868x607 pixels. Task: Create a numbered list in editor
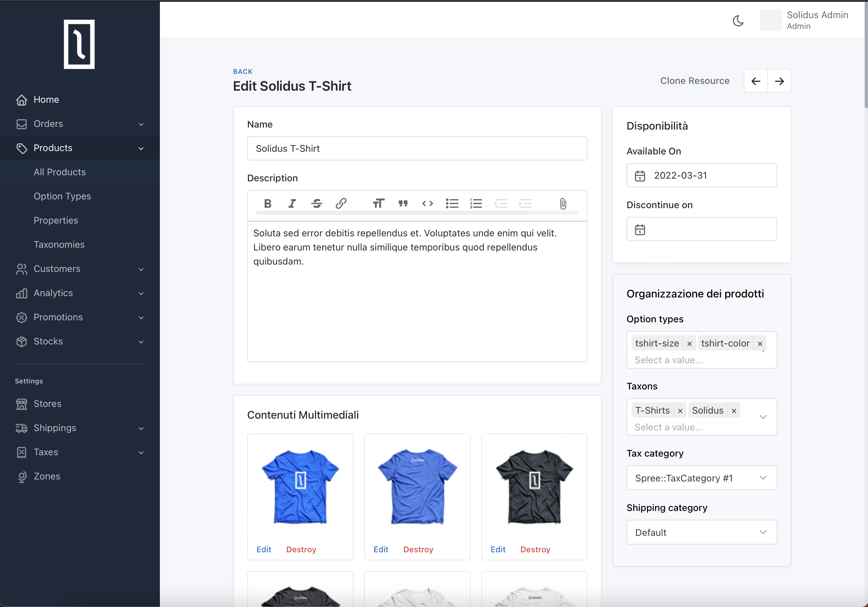point(476,204)
